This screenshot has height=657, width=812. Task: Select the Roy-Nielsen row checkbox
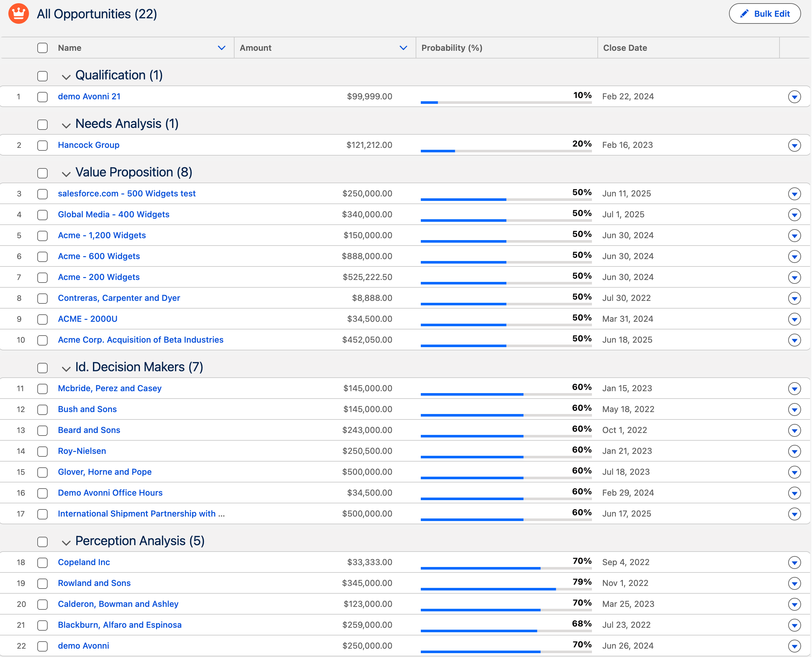pos(42,452)
